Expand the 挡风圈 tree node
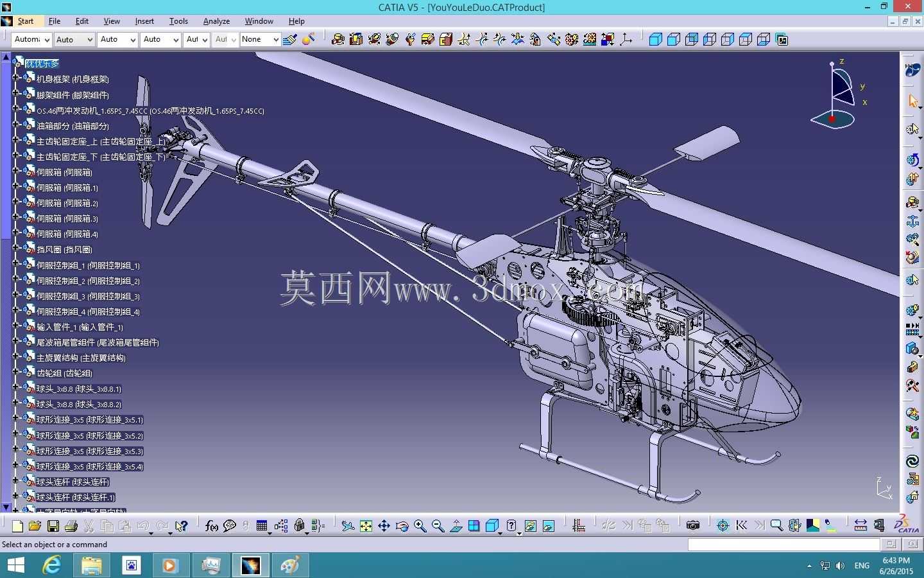The image size is (924, 578). coord(17,248)
